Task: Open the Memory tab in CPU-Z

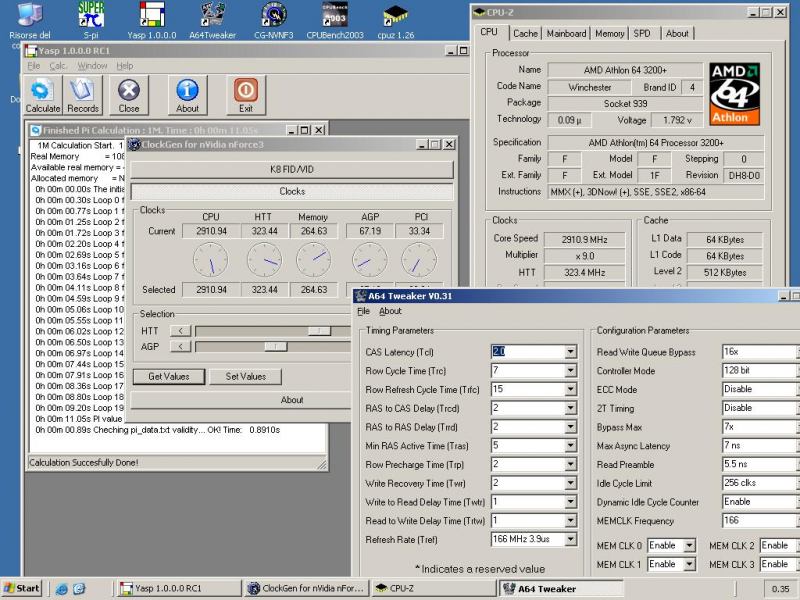Action: pos(609,34)
